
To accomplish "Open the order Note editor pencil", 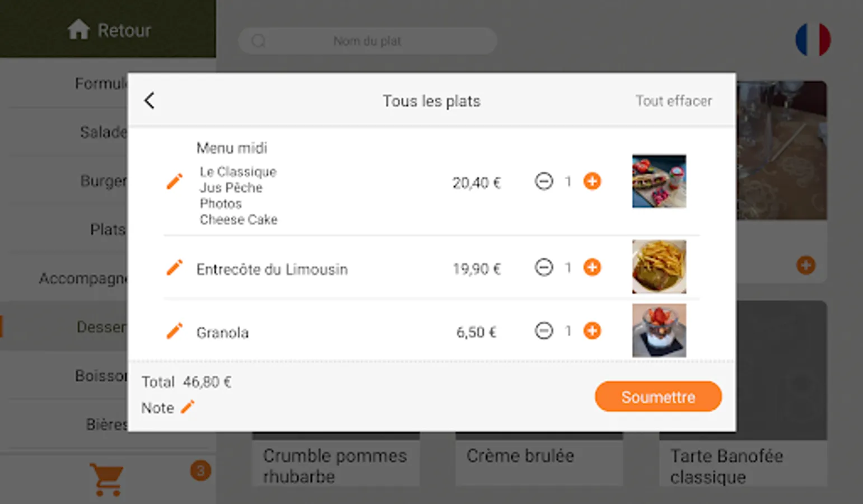I will [188, 407].
